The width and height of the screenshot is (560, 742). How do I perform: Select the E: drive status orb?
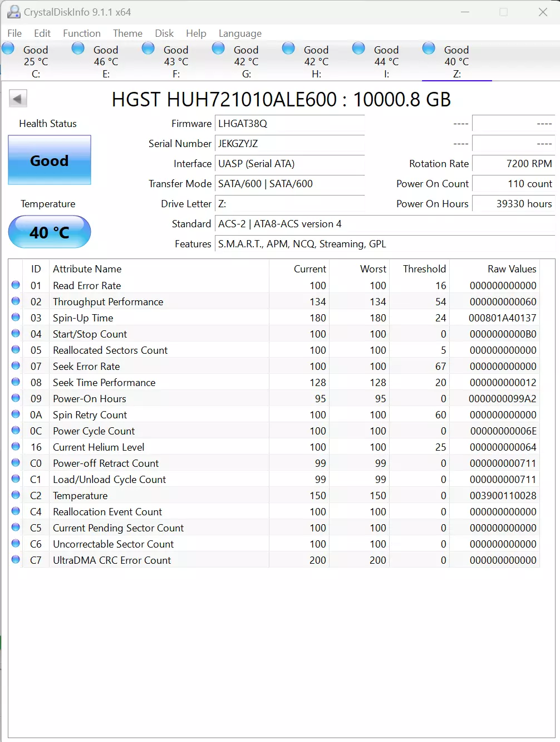point(78,48)
